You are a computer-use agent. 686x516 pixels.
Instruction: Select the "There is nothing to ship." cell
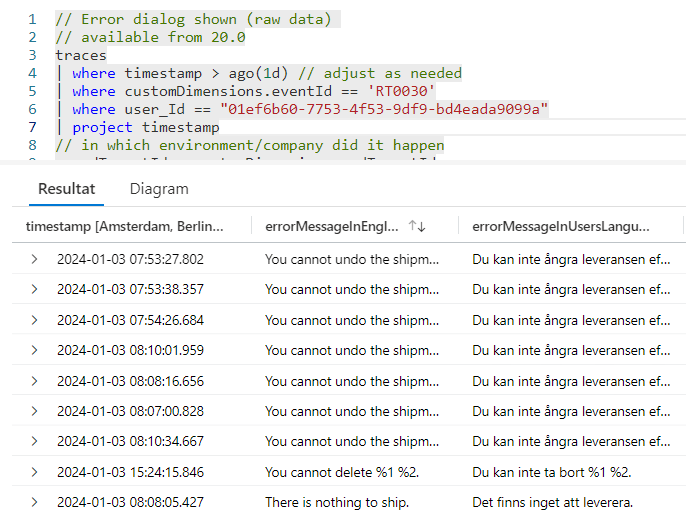[x=337, y=502]
